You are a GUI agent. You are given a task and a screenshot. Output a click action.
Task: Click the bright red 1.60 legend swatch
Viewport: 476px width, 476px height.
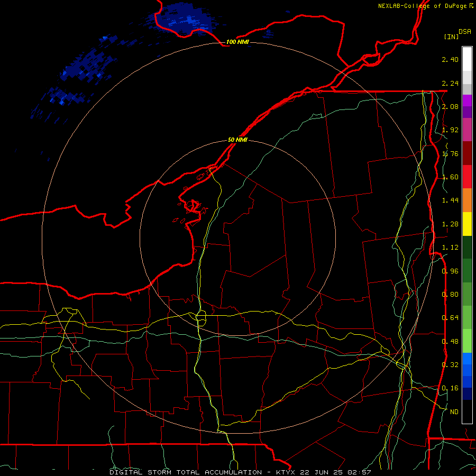coord(467,177)
